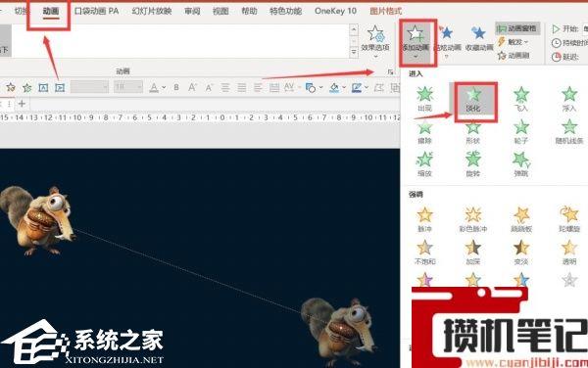Select the 飞入 (Fly In) entrance effect
Image resolution: width=588 pixels, height=368 pixels.
pos(521,99)
